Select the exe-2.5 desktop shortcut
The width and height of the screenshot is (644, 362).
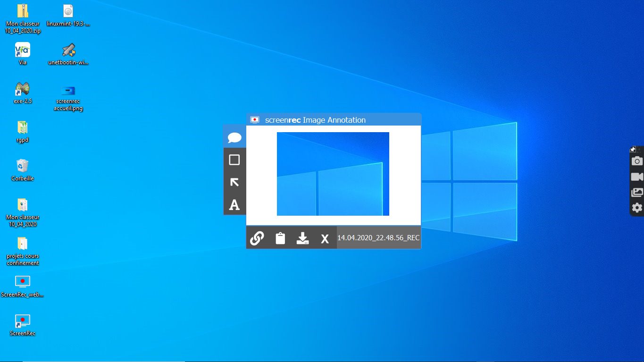(x=23, y=93)
